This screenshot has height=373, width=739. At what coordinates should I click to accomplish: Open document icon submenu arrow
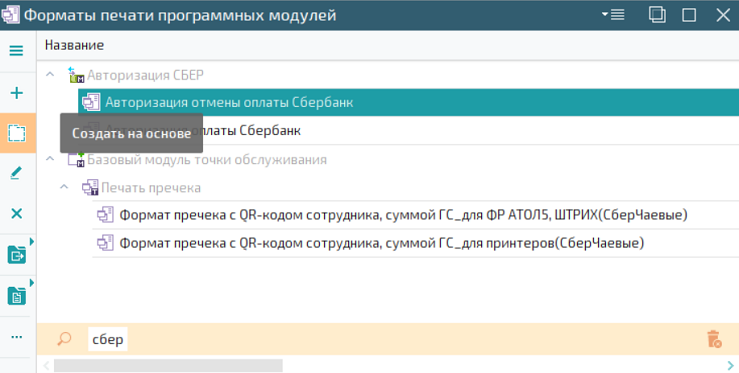click(x=32, y=283)
